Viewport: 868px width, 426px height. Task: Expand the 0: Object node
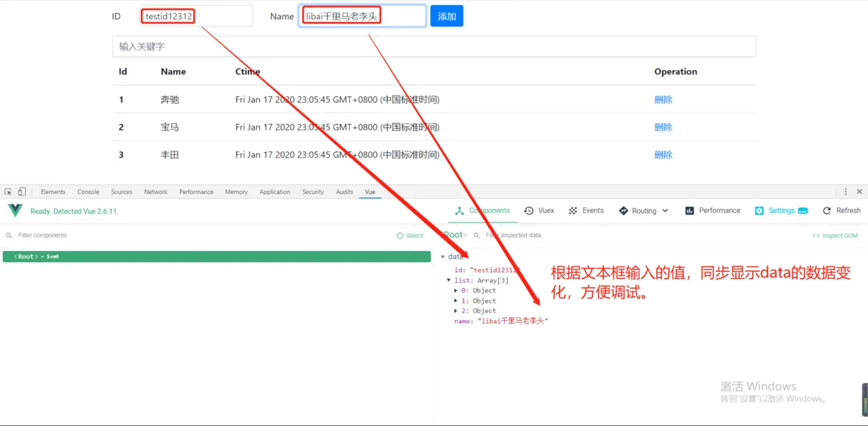click(456, 290)
